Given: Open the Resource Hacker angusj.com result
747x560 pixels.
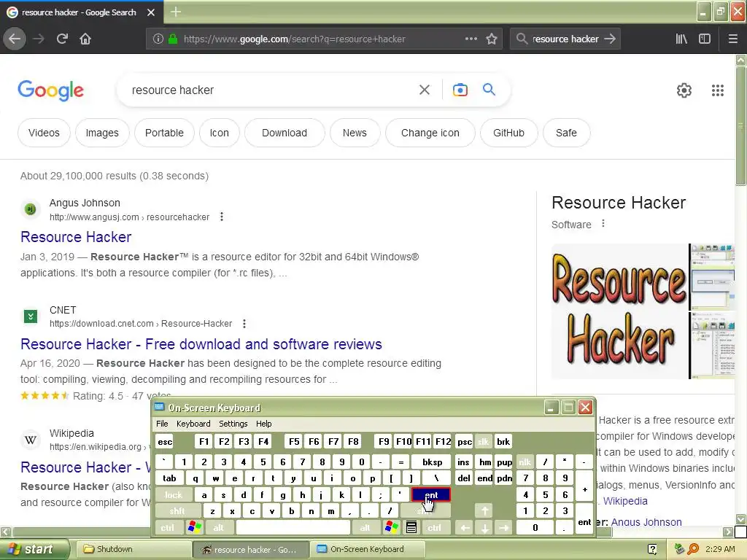Looking at the screenshot, I should 76,237.
